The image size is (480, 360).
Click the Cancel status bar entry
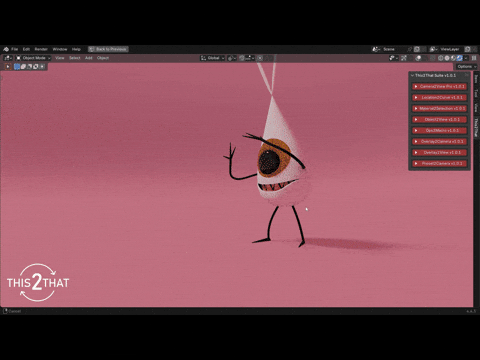tap(12, 311)
